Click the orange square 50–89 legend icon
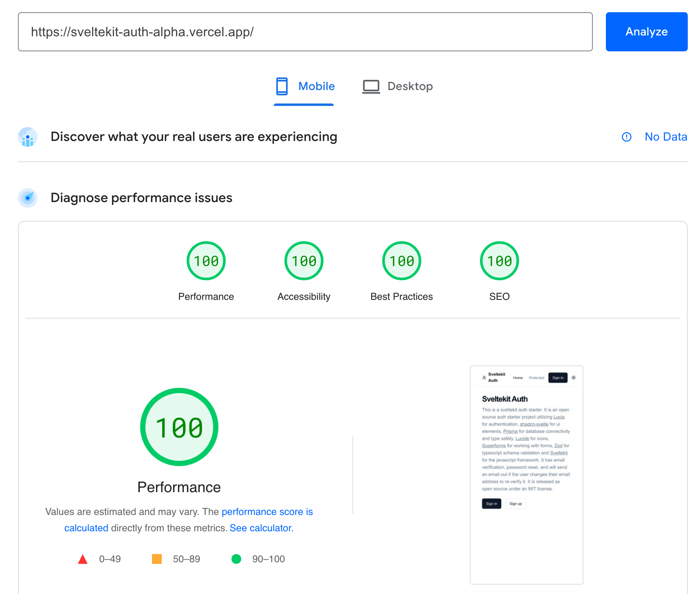 point(157,559)
